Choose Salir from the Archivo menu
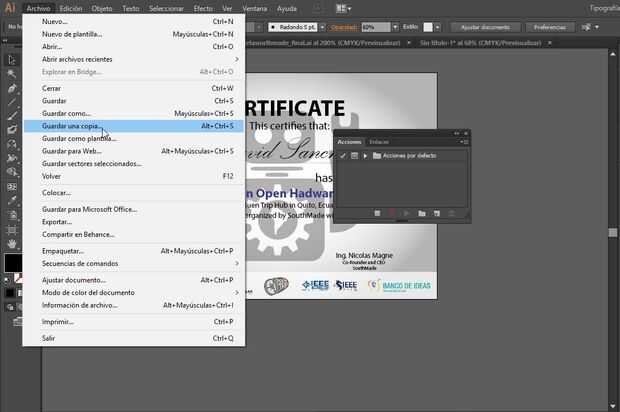This screenshot has width=620, height=412. coord(134,338)
